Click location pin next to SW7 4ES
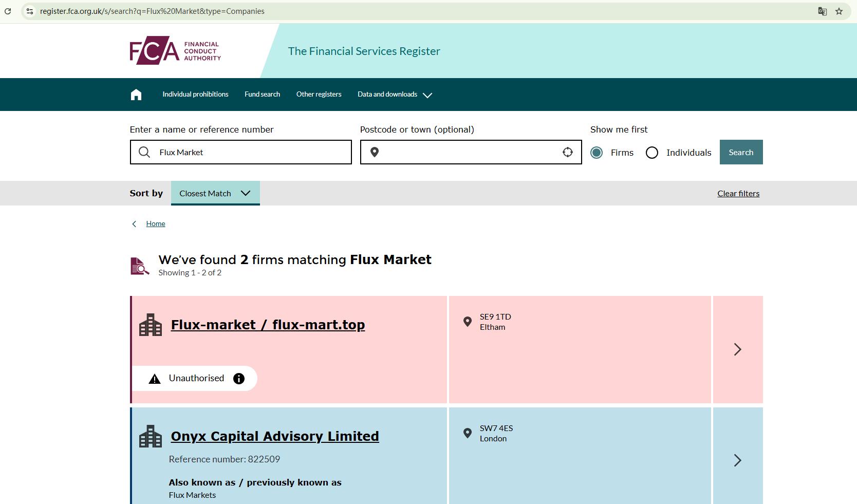 tap(468, 433)
